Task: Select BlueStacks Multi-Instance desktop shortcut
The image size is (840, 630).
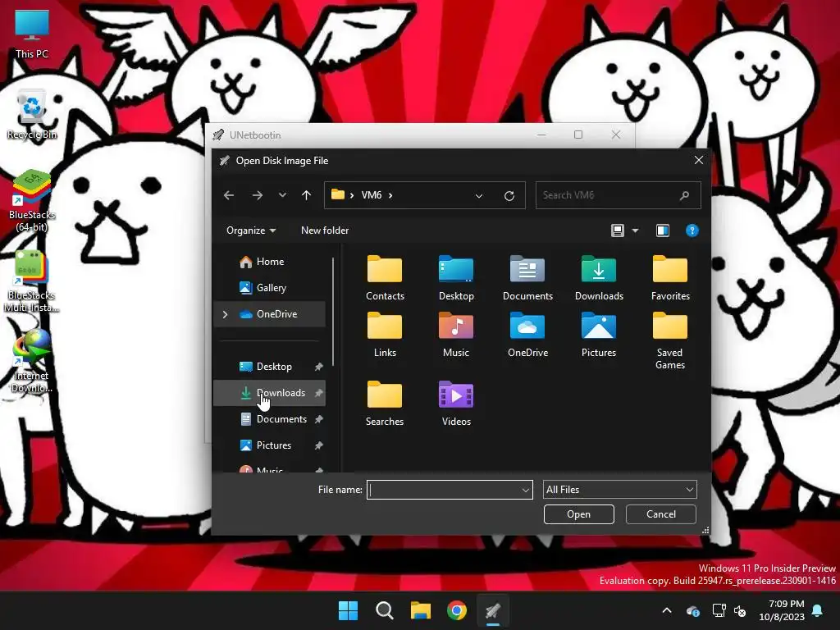Action: pyautogui.click(x=32, y=282)
